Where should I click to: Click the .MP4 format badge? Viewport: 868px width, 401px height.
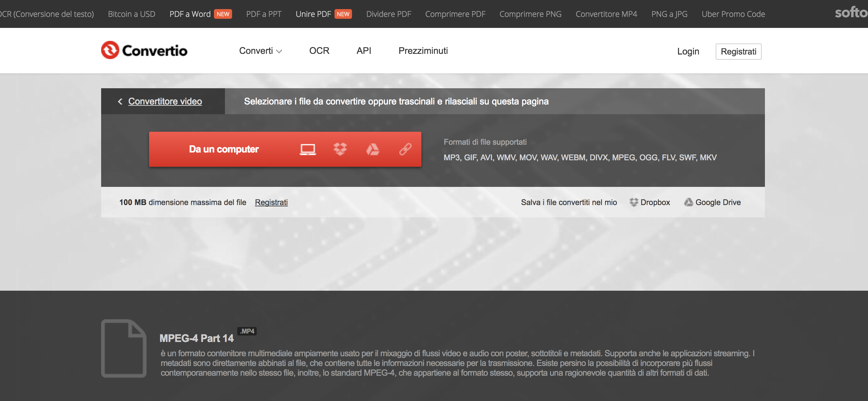point(247,331)
